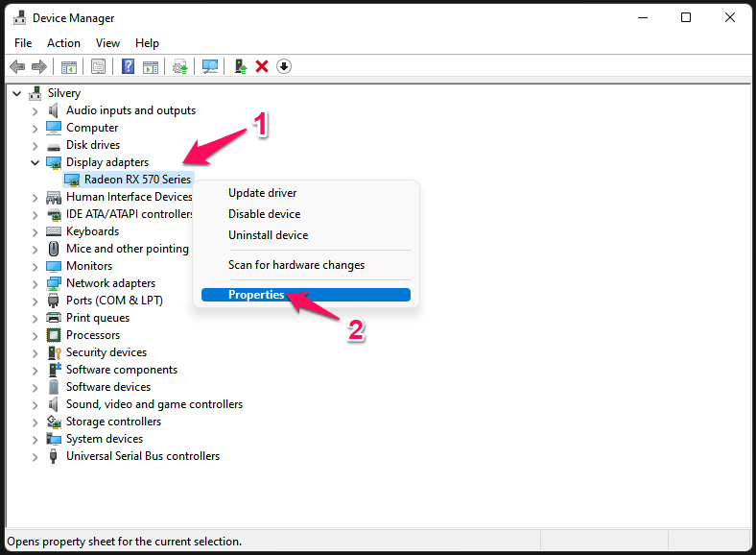Choose Disable device in context menu
The height and width of the screenshot is (555, 756).
306,214
